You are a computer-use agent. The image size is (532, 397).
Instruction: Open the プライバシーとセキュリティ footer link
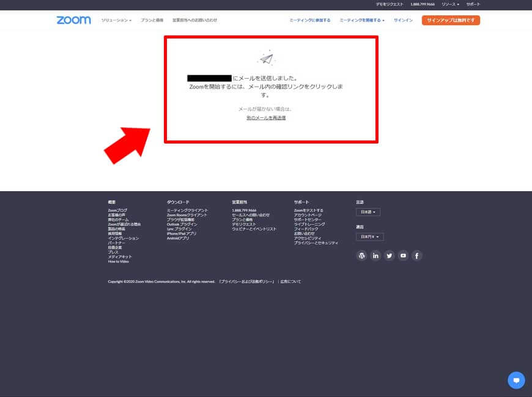tap(316, 243)
